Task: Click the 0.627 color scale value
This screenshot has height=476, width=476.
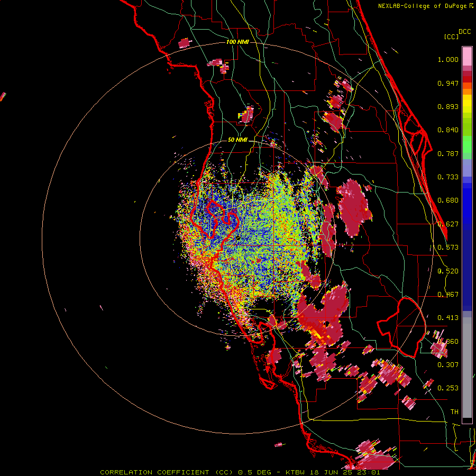Action: (448, 224)
